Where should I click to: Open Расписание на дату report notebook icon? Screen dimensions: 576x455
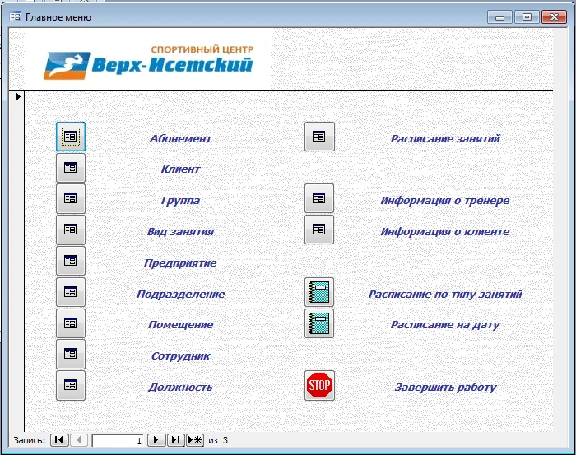point(319,323)
